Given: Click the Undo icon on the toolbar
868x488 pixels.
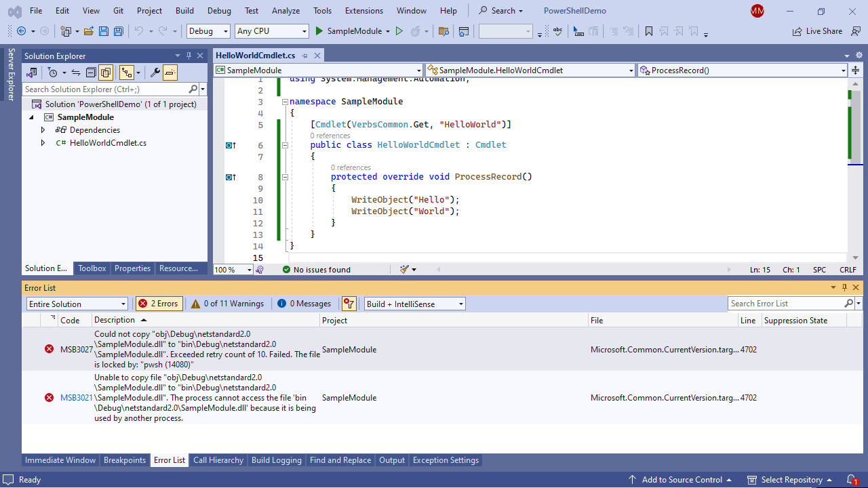Looking at the screenshot, I should pos(140,31).
